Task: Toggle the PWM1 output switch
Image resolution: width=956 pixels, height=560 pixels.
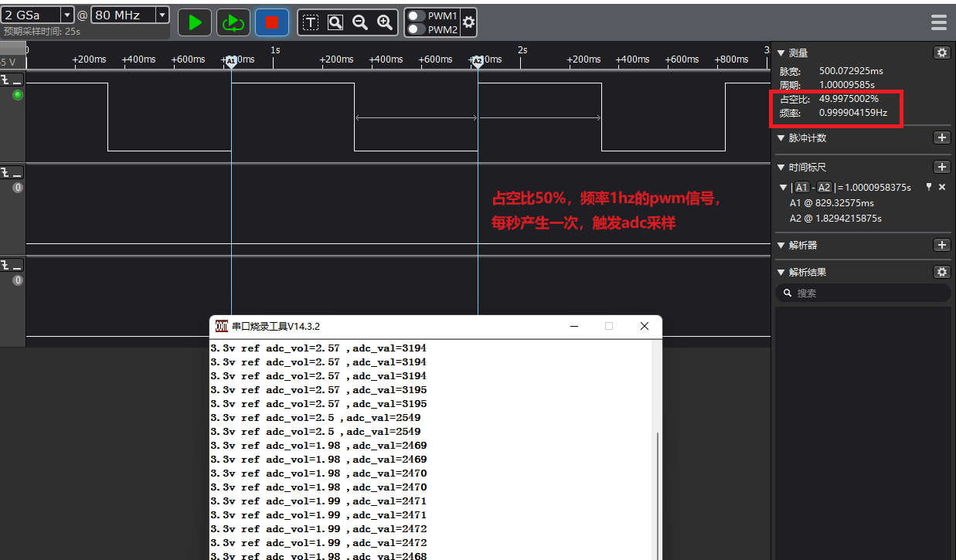Action: tap(417, 15)
